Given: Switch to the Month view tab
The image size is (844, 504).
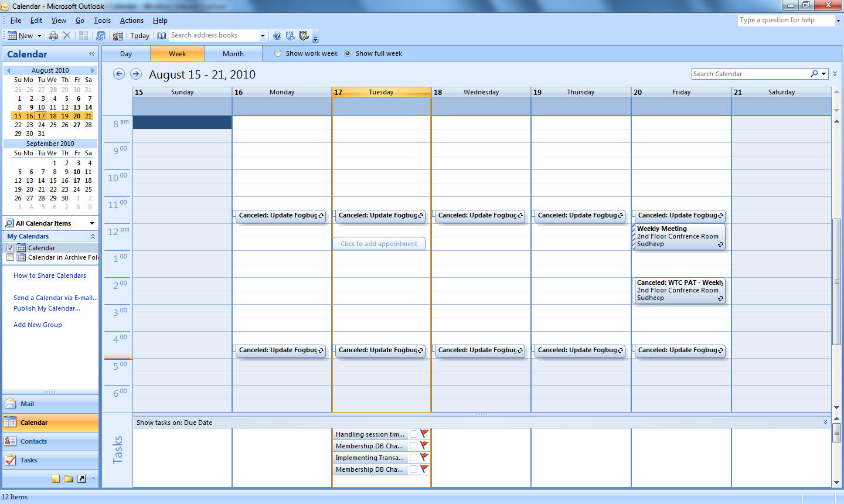Looking at the screenshot, I should click(x=233, y=54).
